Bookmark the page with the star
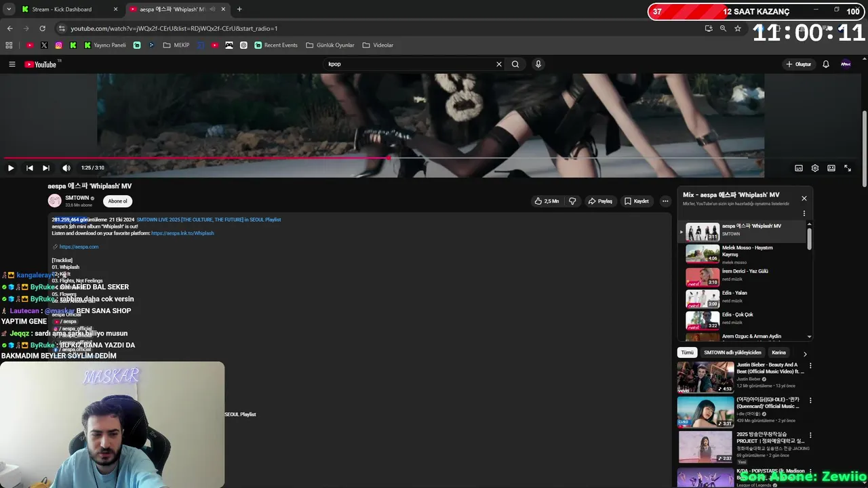Screen dimensions: 868x488 (738, 28)
